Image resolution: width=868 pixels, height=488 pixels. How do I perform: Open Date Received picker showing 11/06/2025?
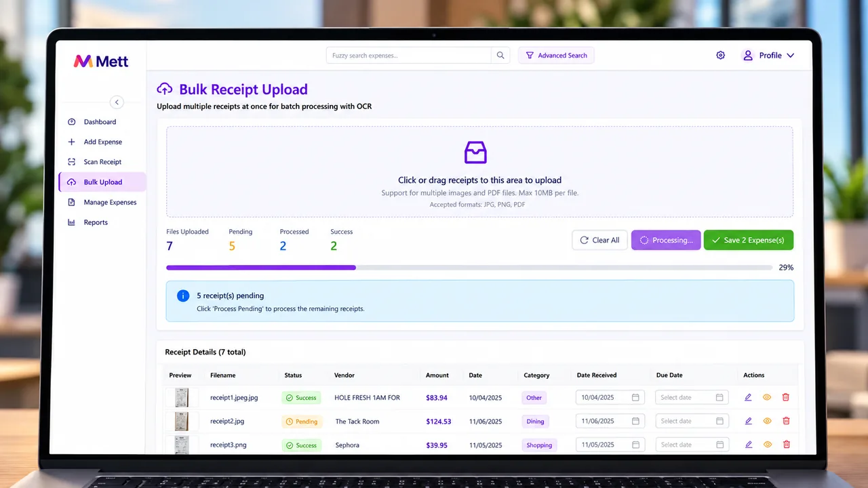[x=611, y=422]
